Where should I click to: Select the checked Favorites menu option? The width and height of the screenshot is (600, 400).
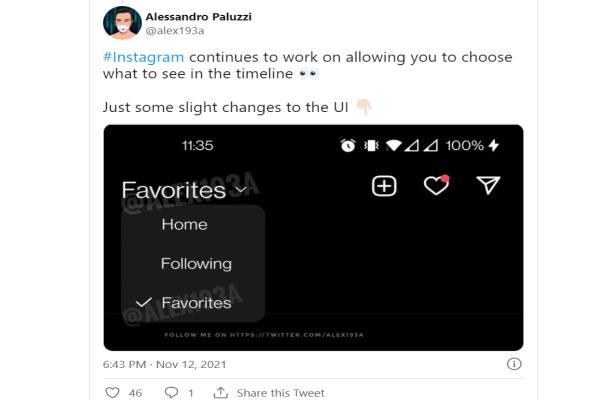point(196,303)
